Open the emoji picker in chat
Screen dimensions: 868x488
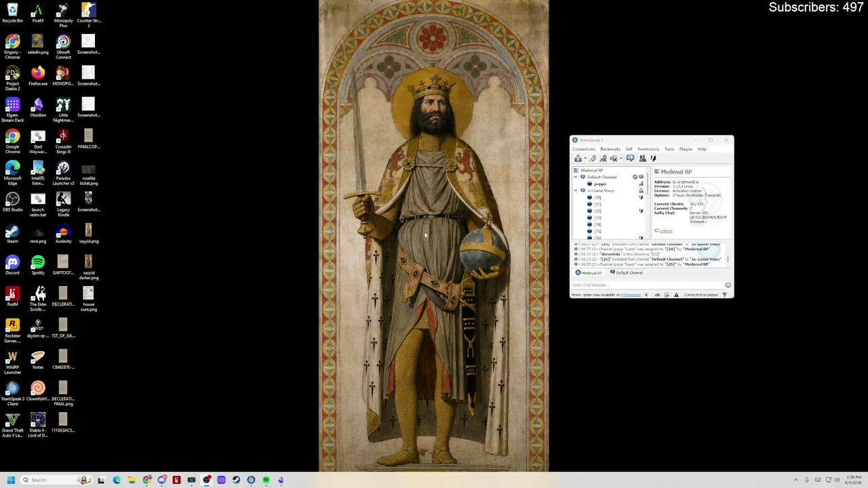728,285
